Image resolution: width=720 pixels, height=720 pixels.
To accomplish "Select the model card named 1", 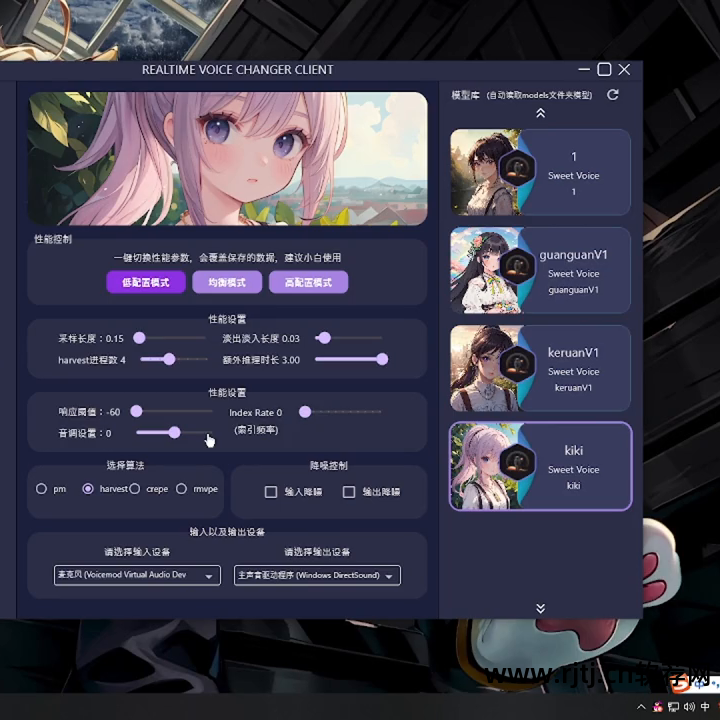I will 540,172.
